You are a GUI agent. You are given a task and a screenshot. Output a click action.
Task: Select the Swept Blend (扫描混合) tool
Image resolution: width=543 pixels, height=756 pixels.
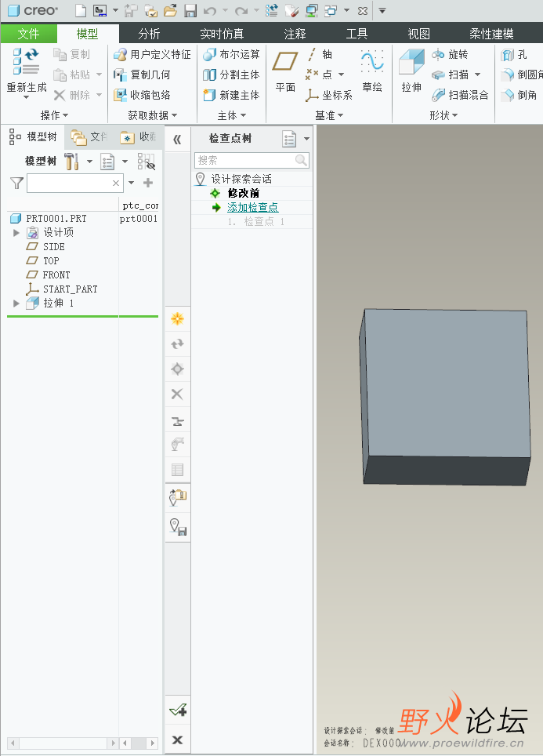[x=460, y=95]
